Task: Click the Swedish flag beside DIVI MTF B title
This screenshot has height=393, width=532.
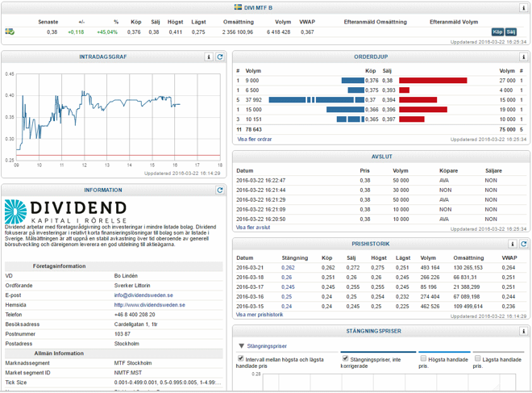Action: click(x=238, y=7)
